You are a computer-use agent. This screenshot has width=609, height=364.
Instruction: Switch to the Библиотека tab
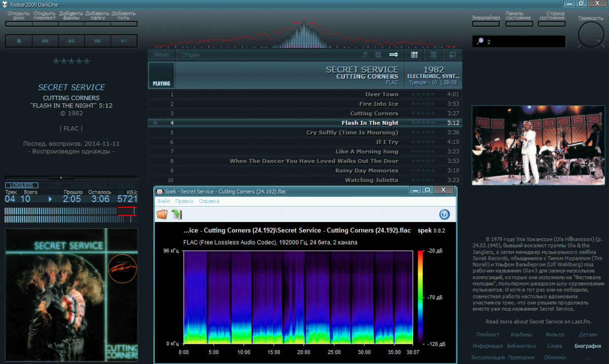(521, 346)
